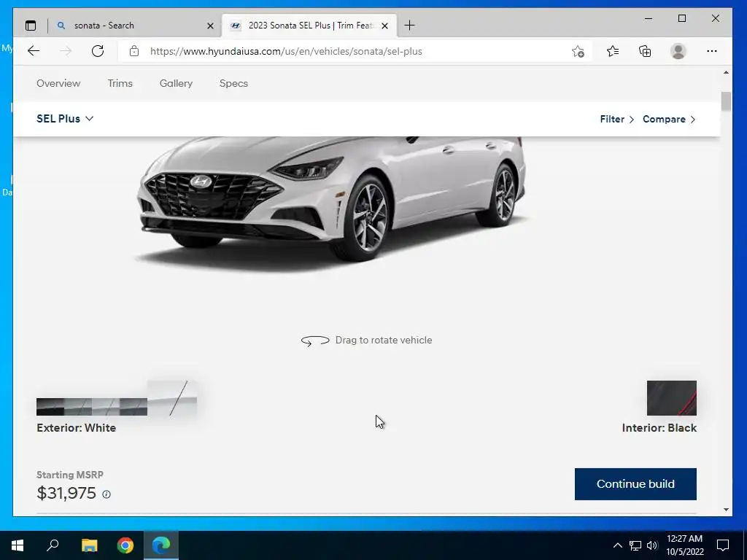The width and height of the screenshot is (747, 560).
Task: Click the MSRP info icon beside $31,975
Action: (107, 494)
